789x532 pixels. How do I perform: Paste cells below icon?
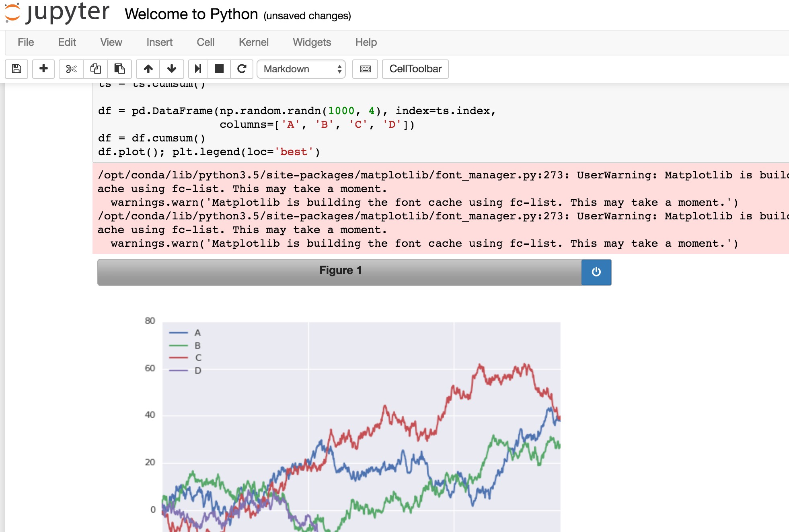coord(119,69)
